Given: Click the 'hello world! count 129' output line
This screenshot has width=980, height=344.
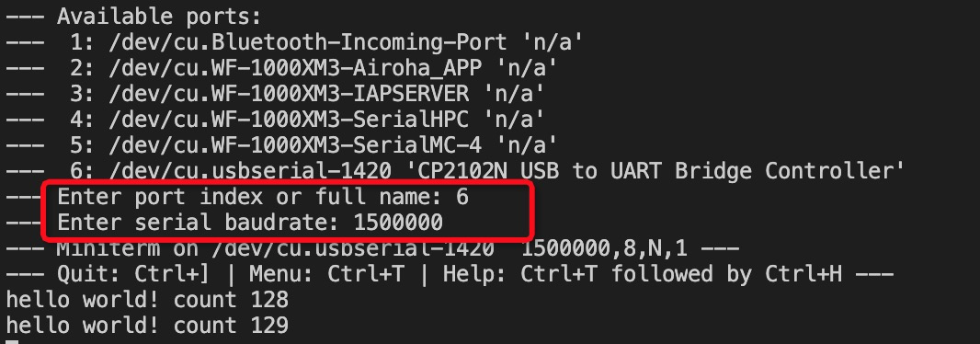Looking at the screenshot, I should (x=147, y=326).
